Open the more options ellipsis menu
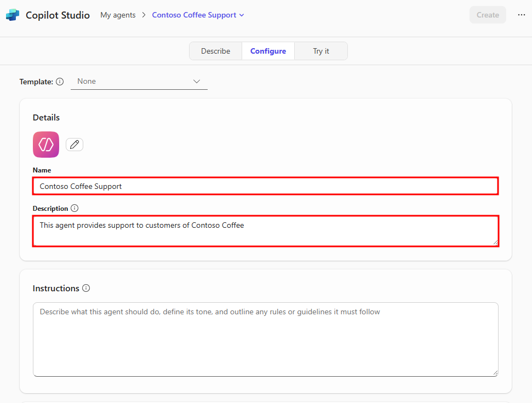532x403 pixels. (521, 15)
